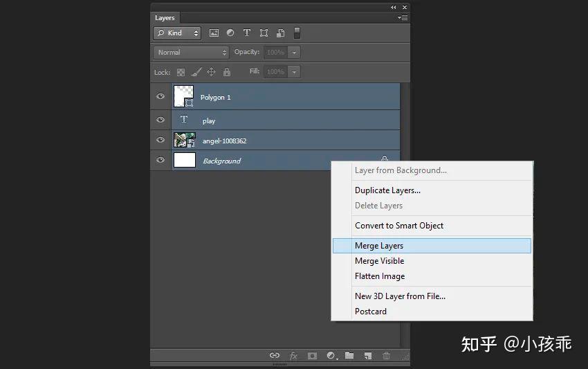Delete layer trash icon
Image resolution: width=588 pixels, height=369 pixels.
pos(386,355)
